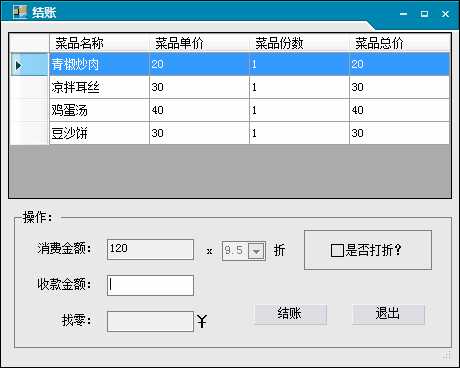This screenshot has height=368, width=460.
Task: Sort by 菜品份数 column header
Action: [299, 43]
